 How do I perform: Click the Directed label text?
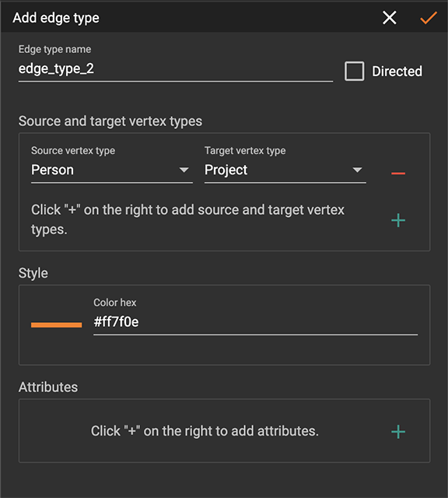(397, 71)
